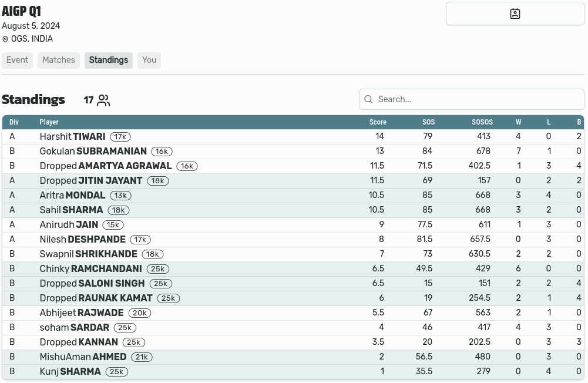
Task: Switch to the You tab
Action: [x=149, y=60]
